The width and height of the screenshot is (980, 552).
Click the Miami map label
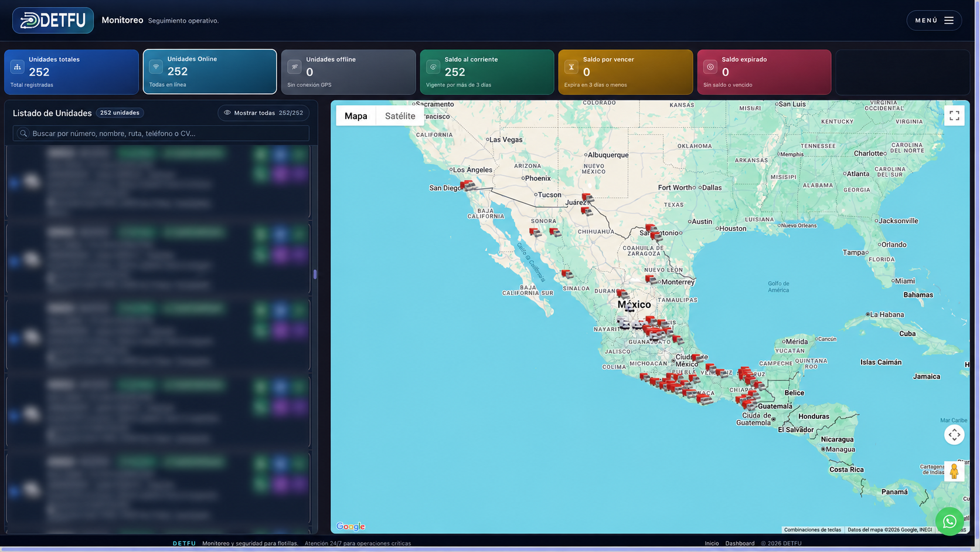point(905,281)
